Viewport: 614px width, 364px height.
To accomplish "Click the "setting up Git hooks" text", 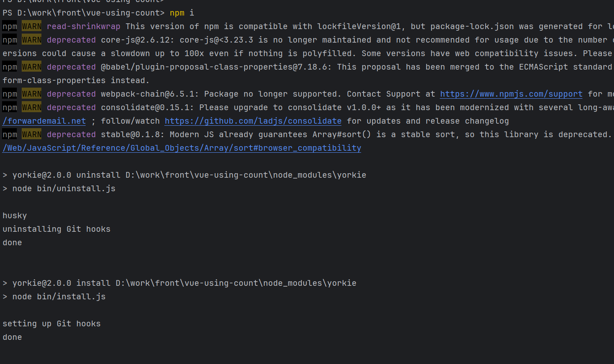I will (x=52, y=324).
